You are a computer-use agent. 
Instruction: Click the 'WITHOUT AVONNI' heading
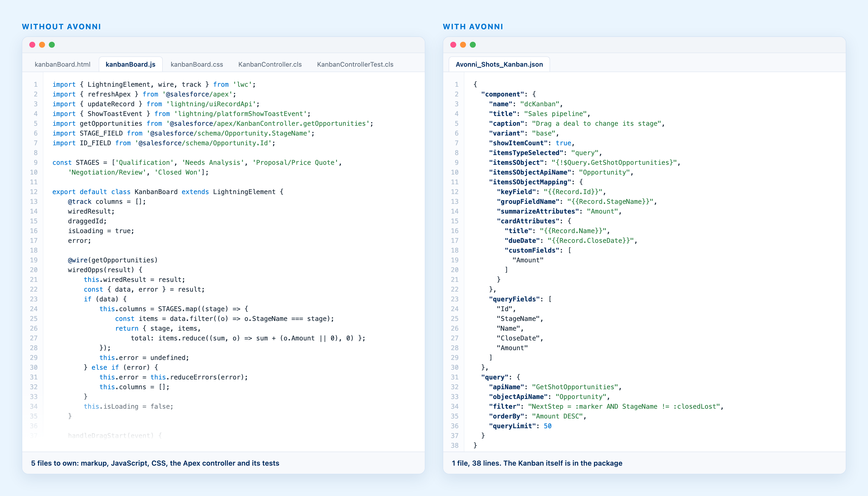tap(61, 27)
